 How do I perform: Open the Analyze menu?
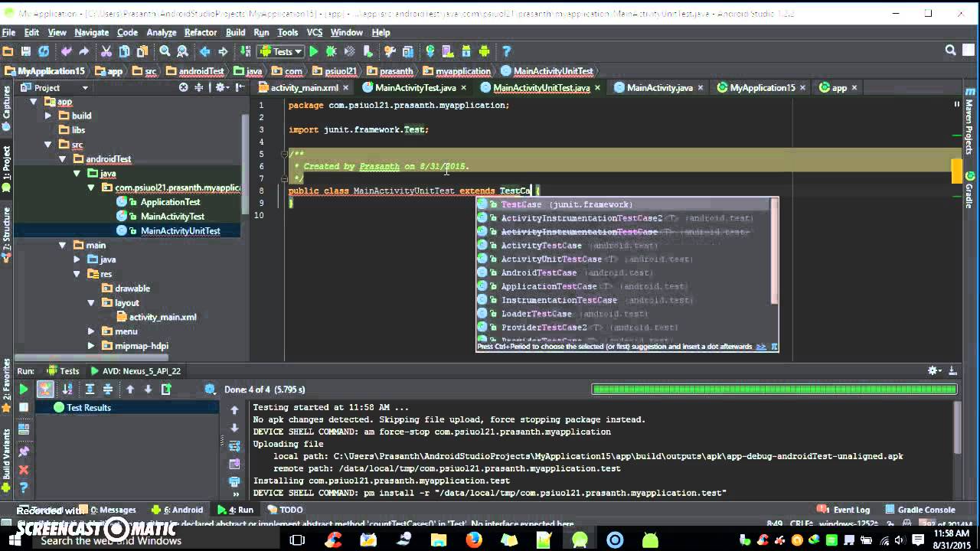162,32
